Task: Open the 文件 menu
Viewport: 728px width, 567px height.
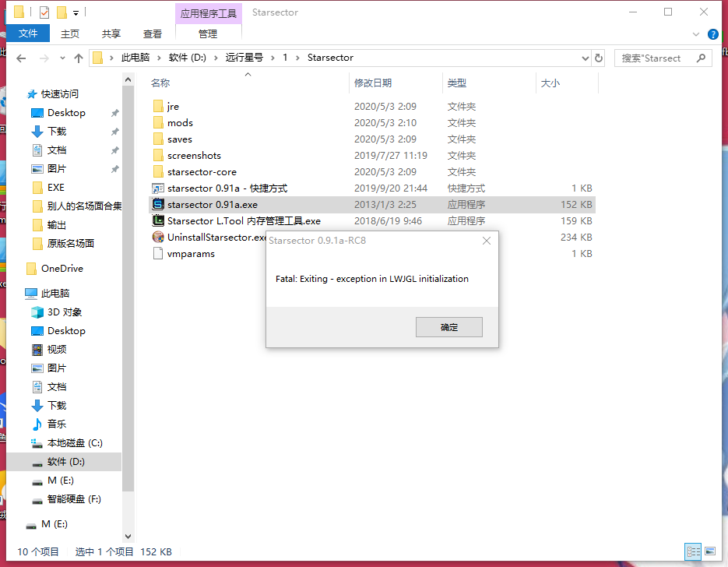Action: [x=28, y=33]
